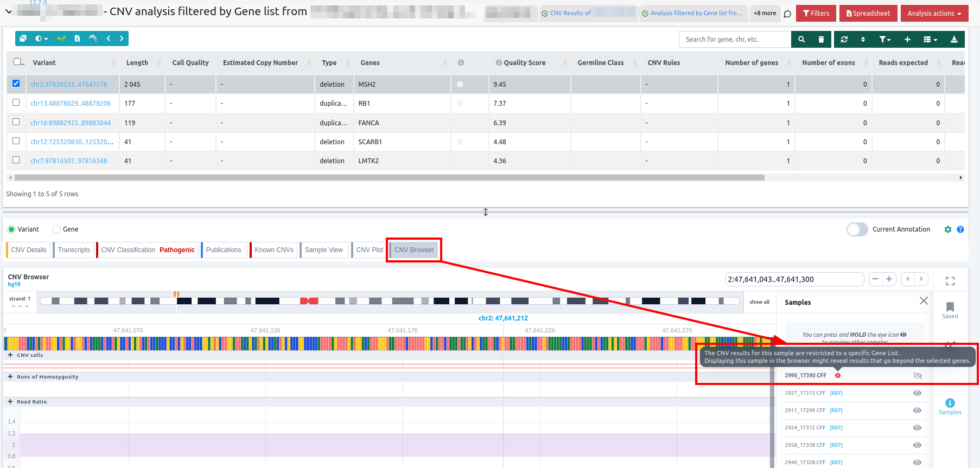Image resolution: width=980 pixels, height=468 pixels.
Task: Click the trash icon beside search
Action: (x=821, y=39)
